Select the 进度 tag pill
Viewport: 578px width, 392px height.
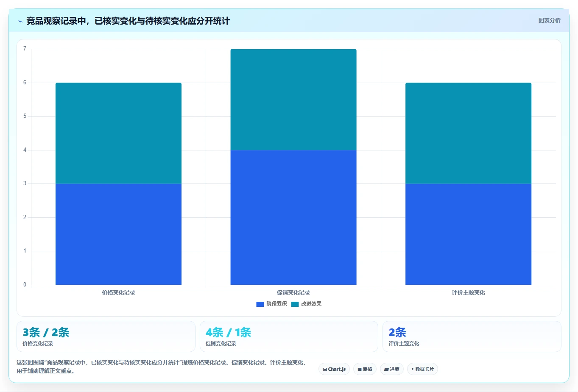[x=392, y=369]
